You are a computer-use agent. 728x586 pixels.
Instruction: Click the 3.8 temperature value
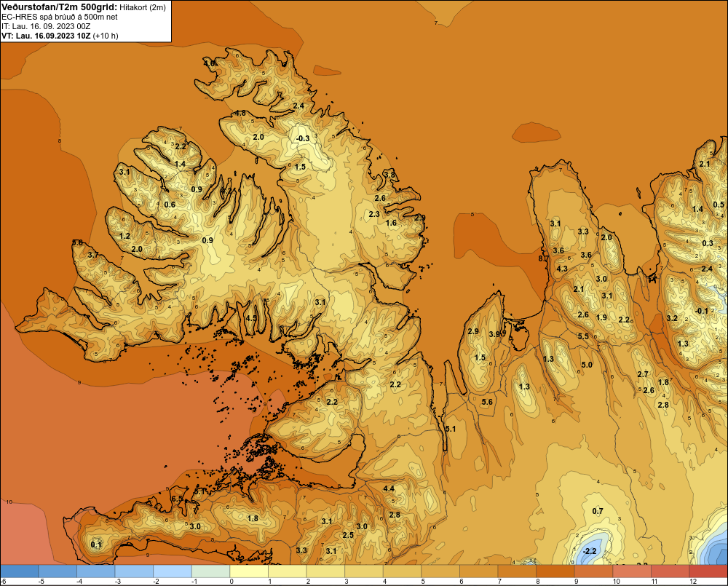click(389, 175)
